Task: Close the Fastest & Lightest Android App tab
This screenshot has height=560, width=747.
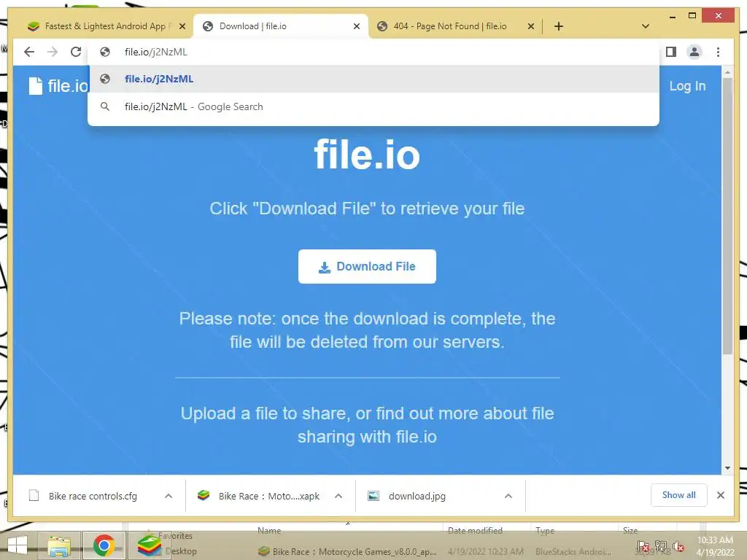Action: (182, 26)
